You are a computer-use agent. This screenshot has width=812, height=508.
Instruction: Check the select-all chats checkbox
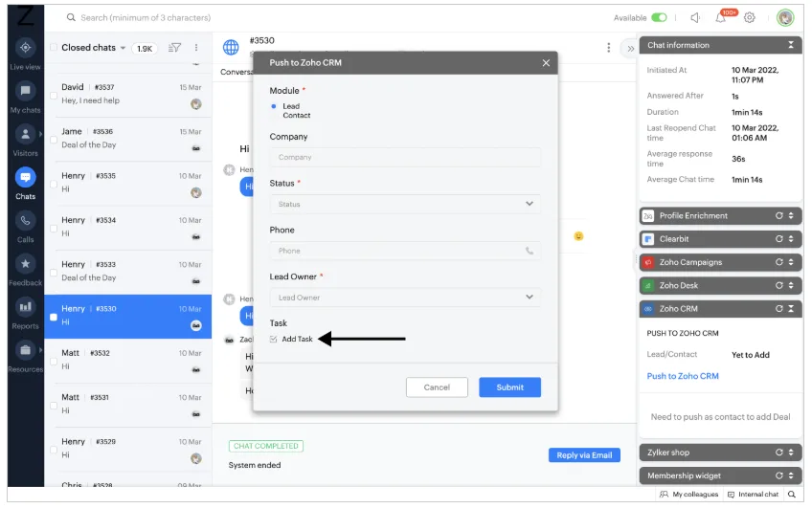tap(54, 48)
